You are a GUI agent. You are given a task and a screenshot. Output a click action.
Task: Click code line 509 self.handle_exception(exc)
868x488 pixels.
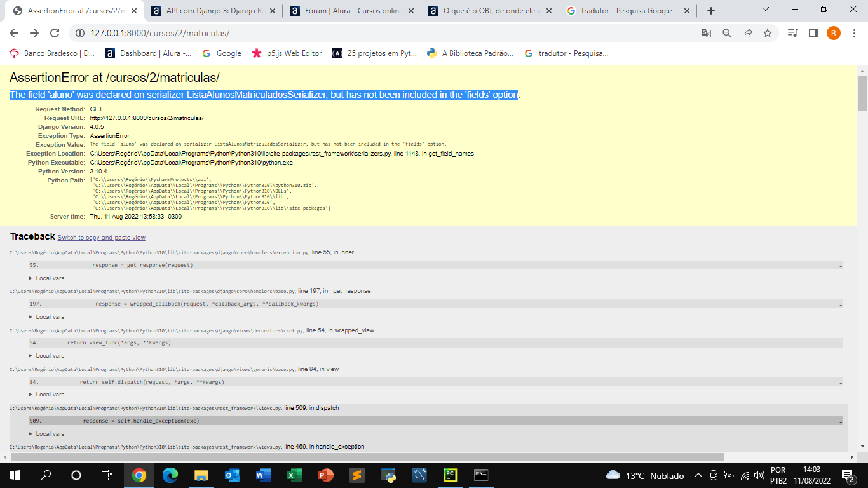(x=435, y=421)
